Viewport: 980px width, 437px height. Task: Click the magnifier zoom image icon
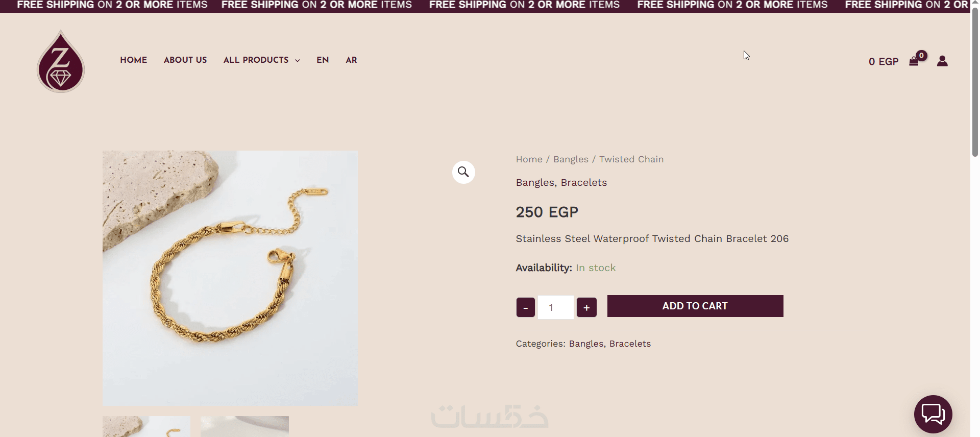(x=463, y=172)
